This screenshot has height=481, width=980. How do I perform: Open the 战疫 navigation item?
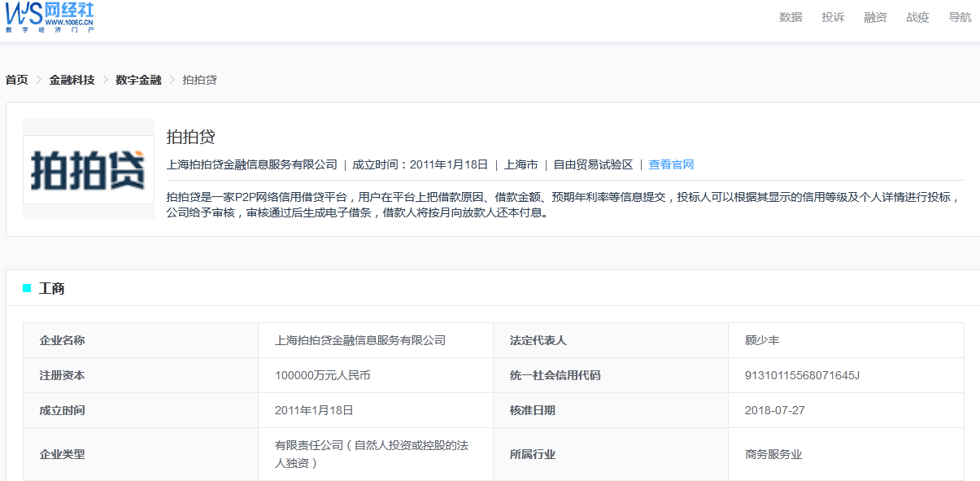click(917, 16)
